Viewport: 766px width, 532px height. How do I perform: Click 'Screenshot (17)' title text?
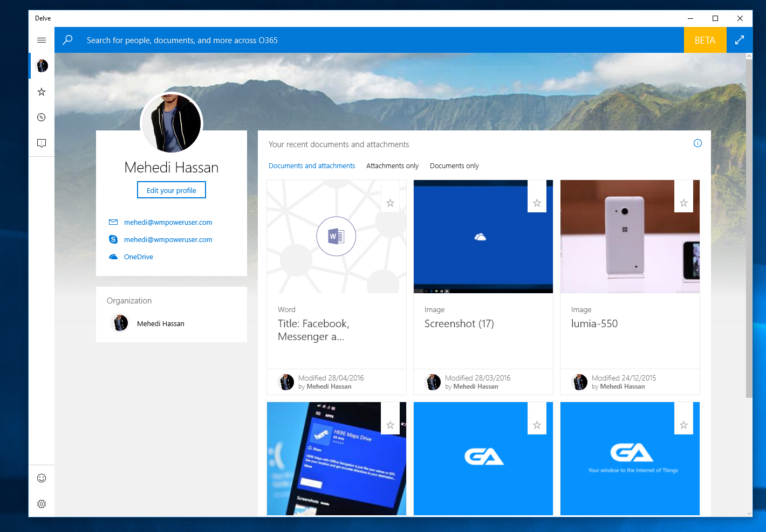tap(459, 323)
